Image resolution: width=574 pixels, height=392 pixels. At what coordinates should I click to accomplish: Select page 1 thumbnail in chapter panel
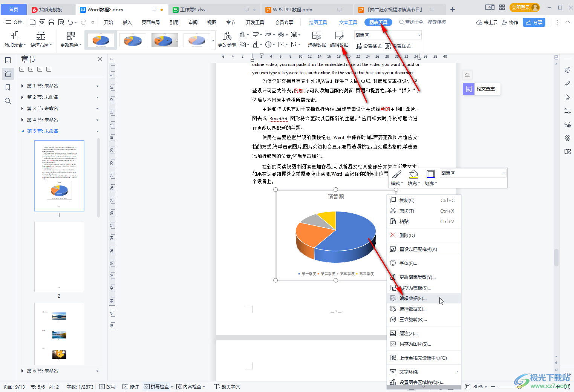point(59,176)
